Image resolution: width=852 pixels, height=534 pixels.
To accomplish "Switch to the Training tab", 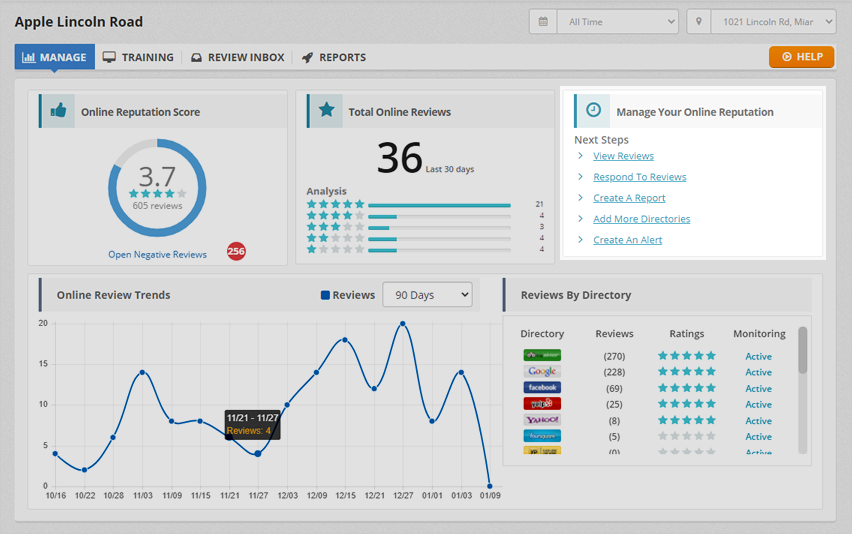I will click(x=138, y=57).
